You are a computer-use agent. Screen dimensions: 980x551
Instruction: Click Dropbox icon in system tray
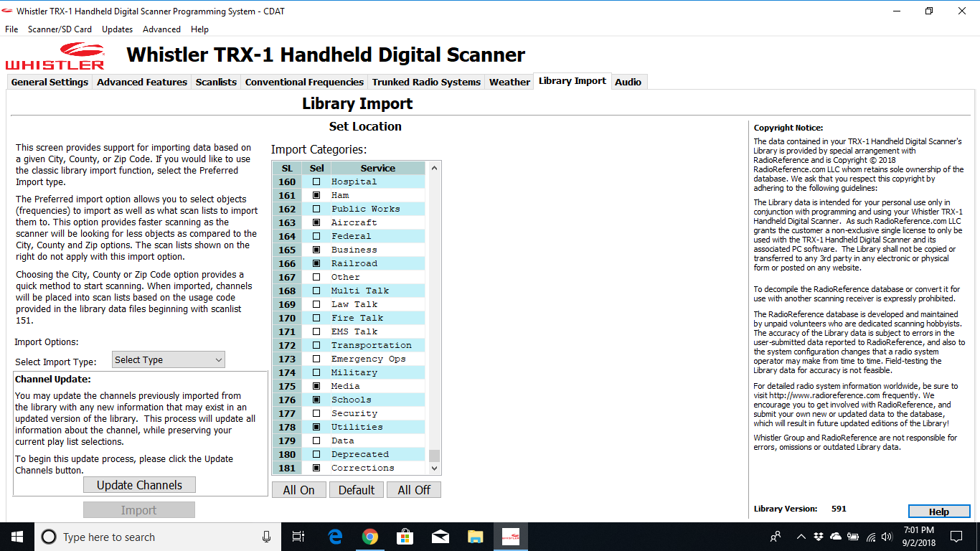point(819,537)
